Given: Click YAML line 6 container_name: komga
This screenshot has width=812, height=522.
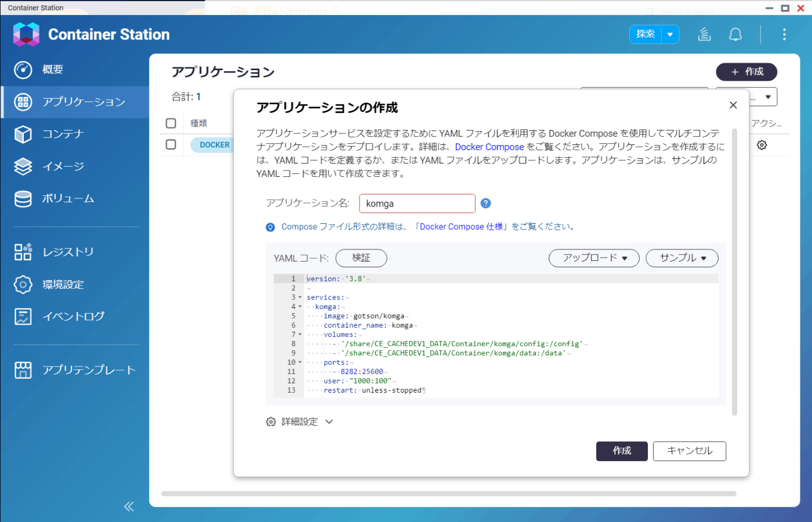Looking at the screenshot, I should click(368, 325).
